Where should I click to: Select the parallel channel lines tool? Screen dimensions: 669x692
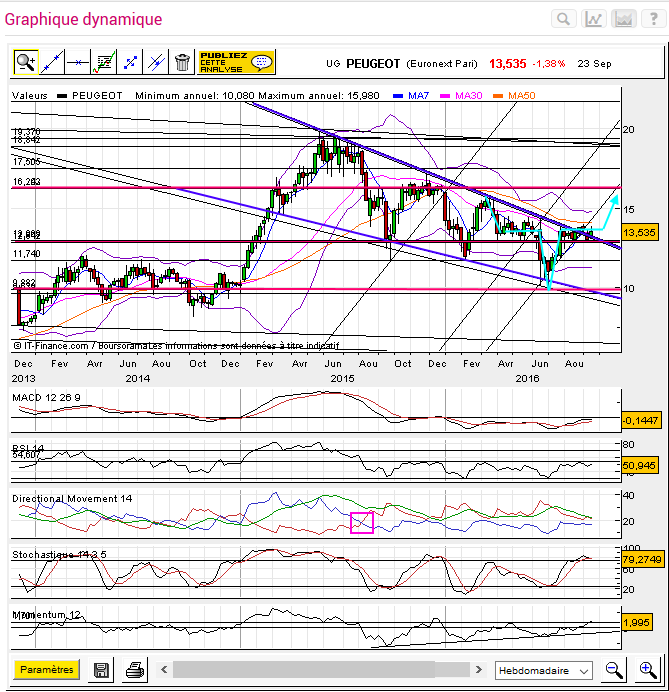click(x=156, y=62)
